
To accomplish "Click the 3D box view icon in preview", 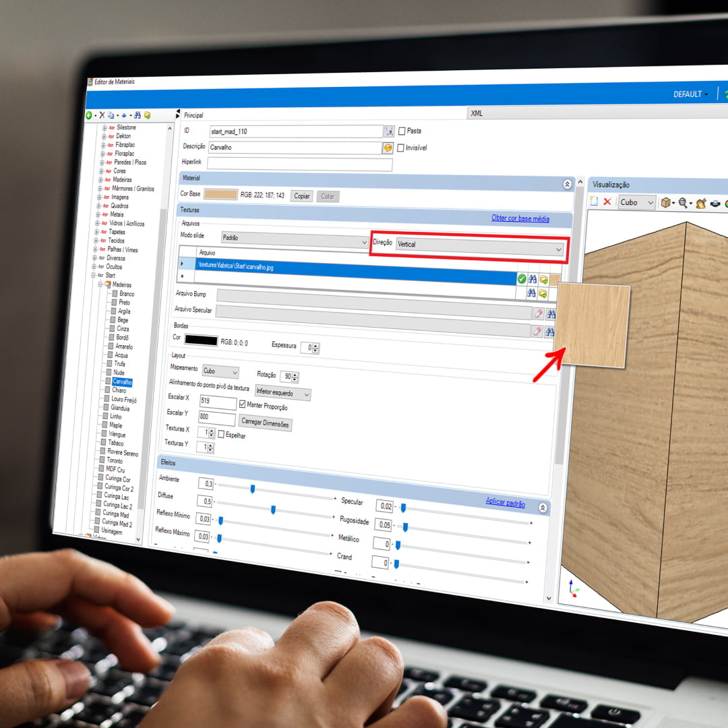I will tap(665, 203).
